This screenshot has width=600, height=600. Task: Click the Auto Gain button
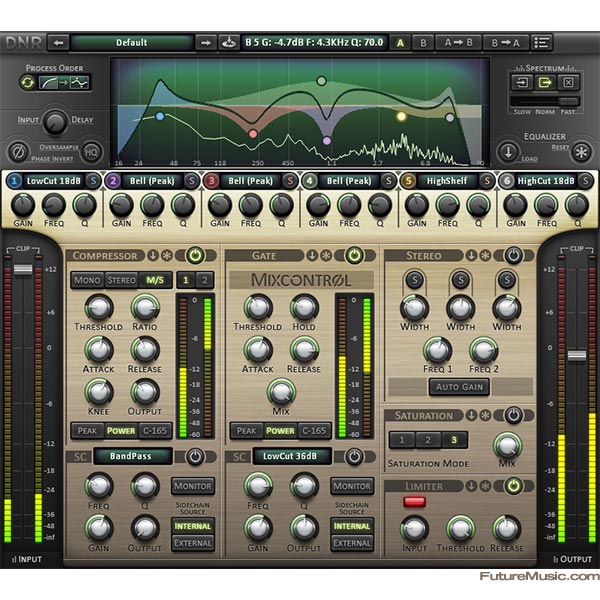(459, 387)
